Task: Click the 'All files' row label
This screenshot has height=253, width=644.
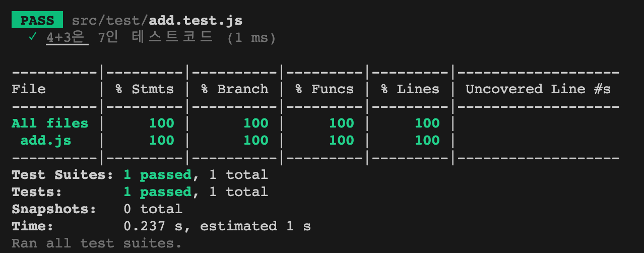Action: 50,123
